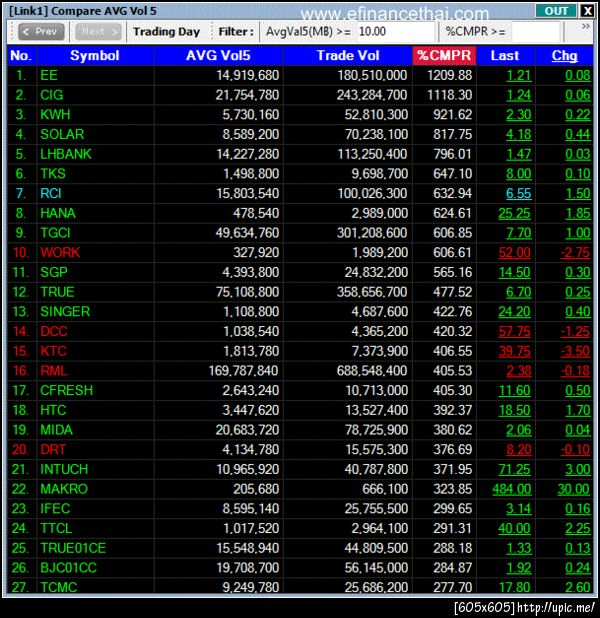The height and width of the screenshot is (618, 600).
Task: Select the HANA symbol
Action: [x=58, y=213]
